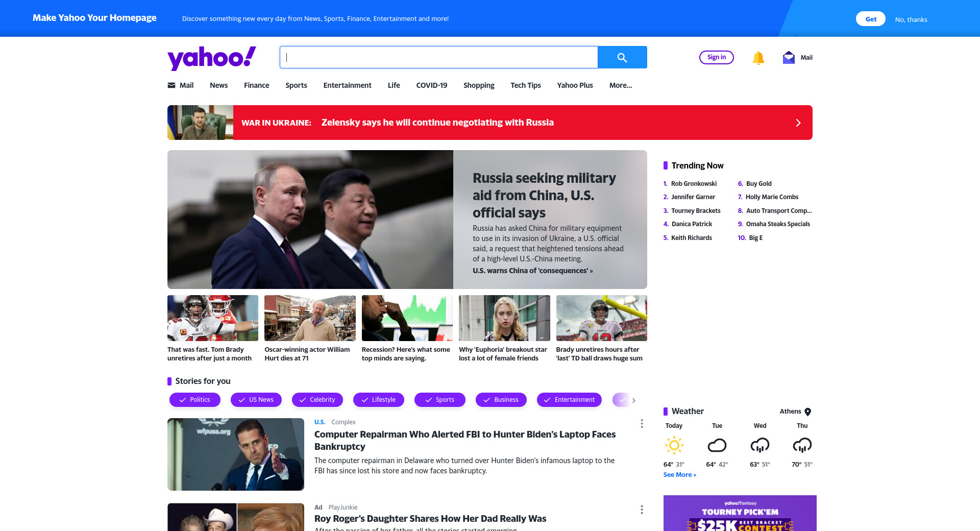
Task: Open options menu for Hunter Biden laptop story
Action: [642, 423]
